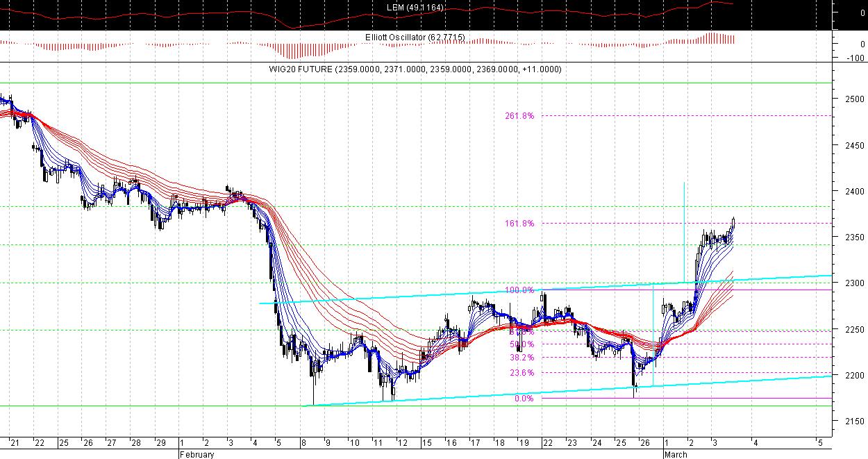Viewport: 868px width, 459px height.
Task: Select the 2250 price axis value
Action: click(855, 330)
